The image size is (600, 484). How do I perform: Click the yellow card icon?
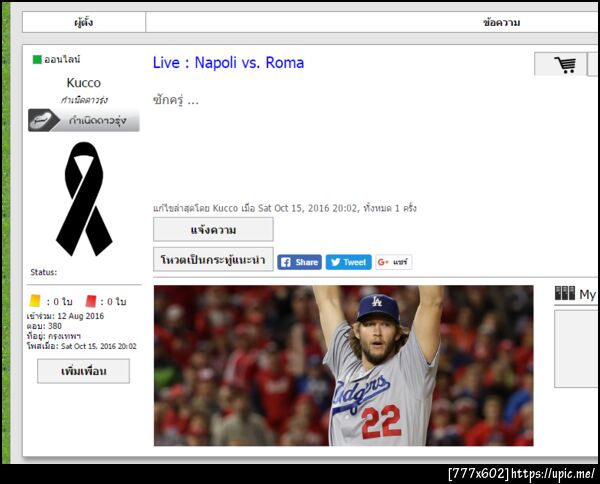[x=35, y=301]
